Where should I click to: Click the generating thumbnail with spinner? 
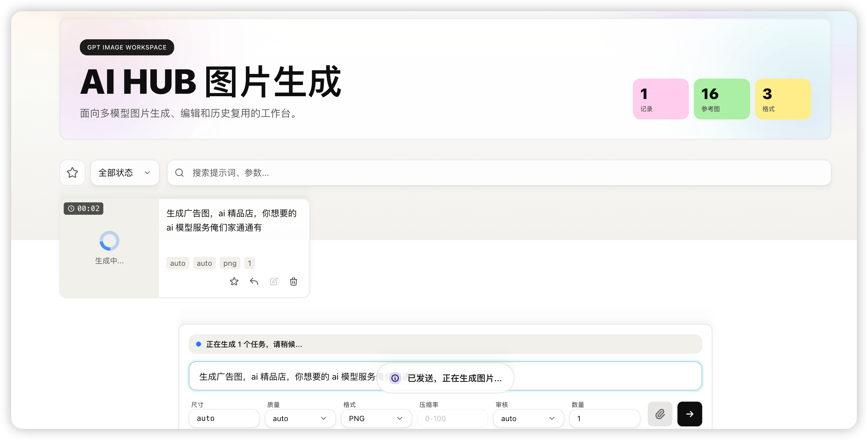[109, 248]
